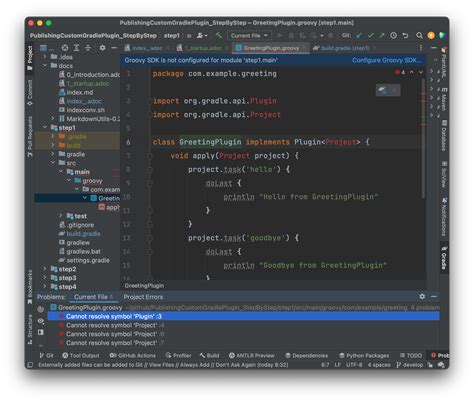Open Python Packages tool window
The image size is (474, 402).
pyautogui.click(x=364, y=355)
